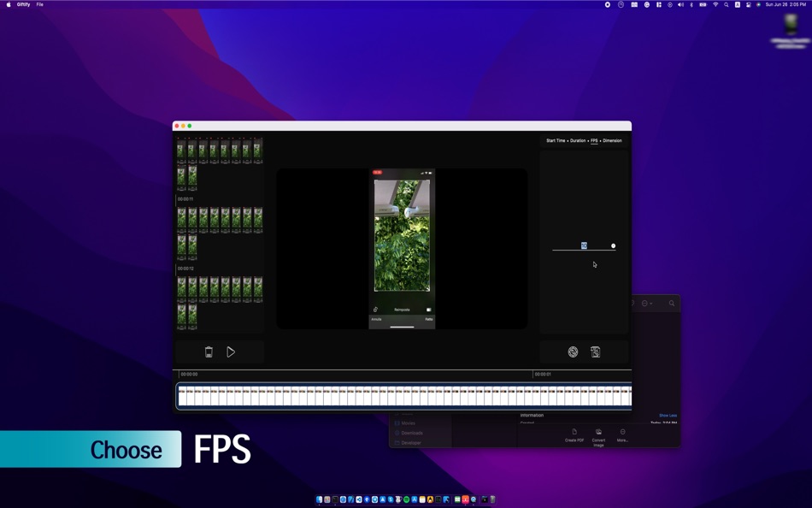812x508 pixels.
Task: Open Launchpad from the Dock
Action: click(x=327, y=499)
